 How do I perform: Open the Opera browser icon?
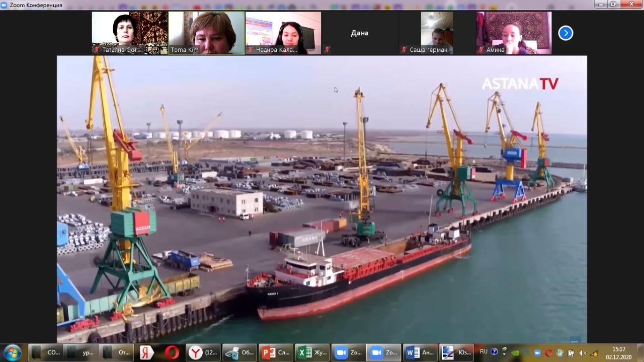(x=172, y=352)
